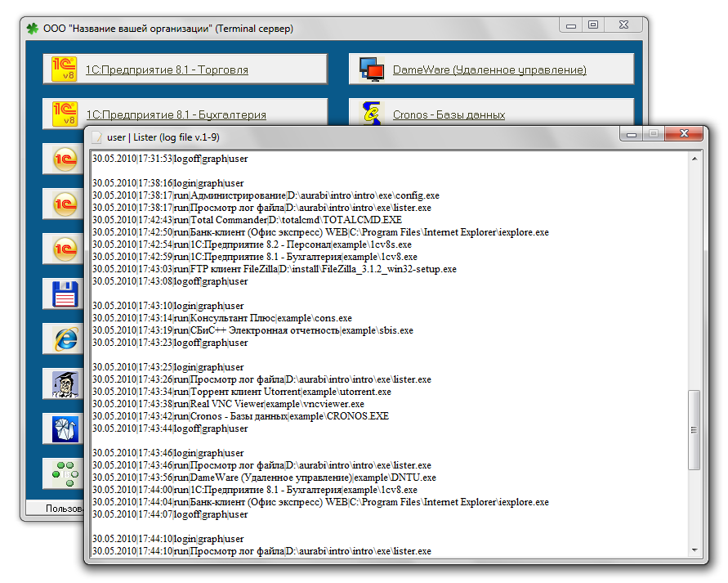This screenshot has height=583, width=728.
Task: Minimize the Lister log file window
Action: [632, 134]
